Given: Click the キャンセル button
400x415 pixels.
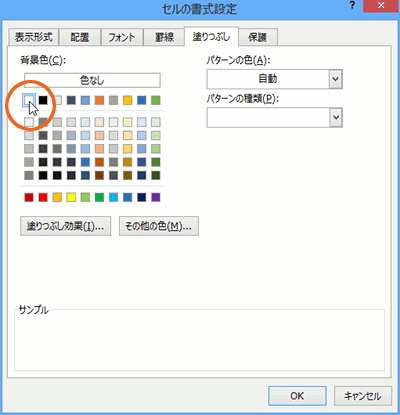Looking at the screenshot, I should [363, 396].
